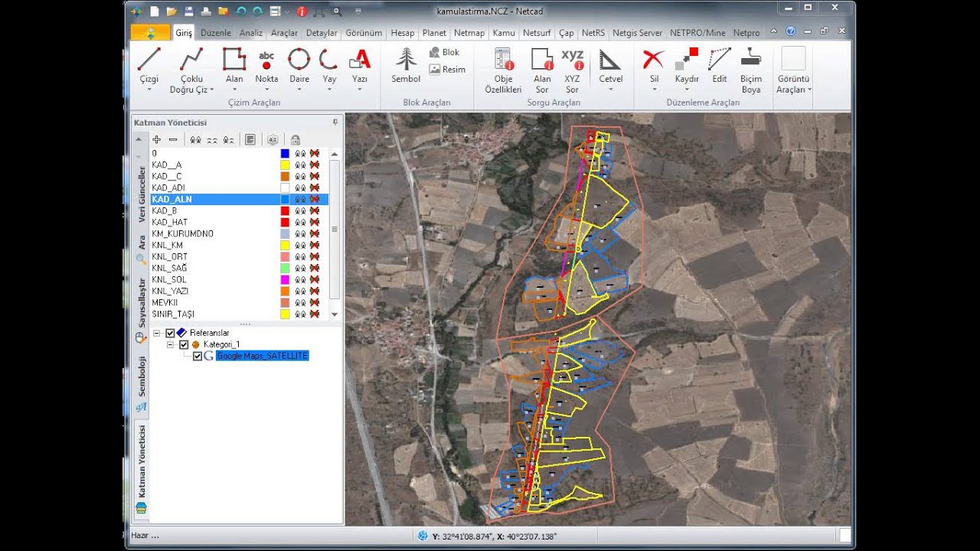Open the Nokta tool dropdown arrow

[x=266, y=90]
